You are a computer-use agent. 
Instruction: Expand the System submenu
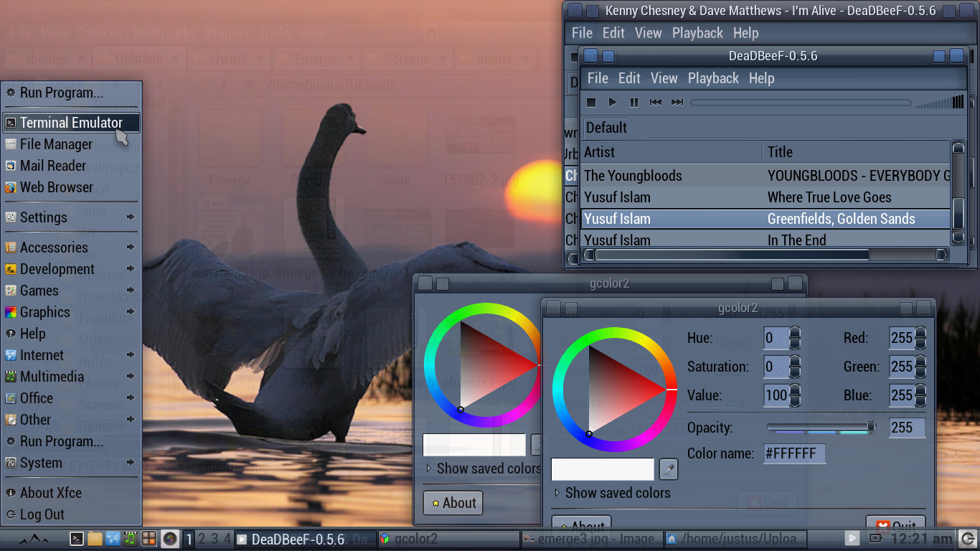coord(71,463)
